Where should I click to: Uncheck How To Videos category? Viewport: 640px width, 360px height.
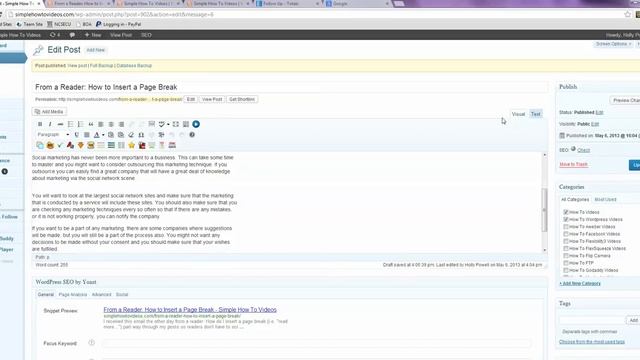[x=566, y=212]
